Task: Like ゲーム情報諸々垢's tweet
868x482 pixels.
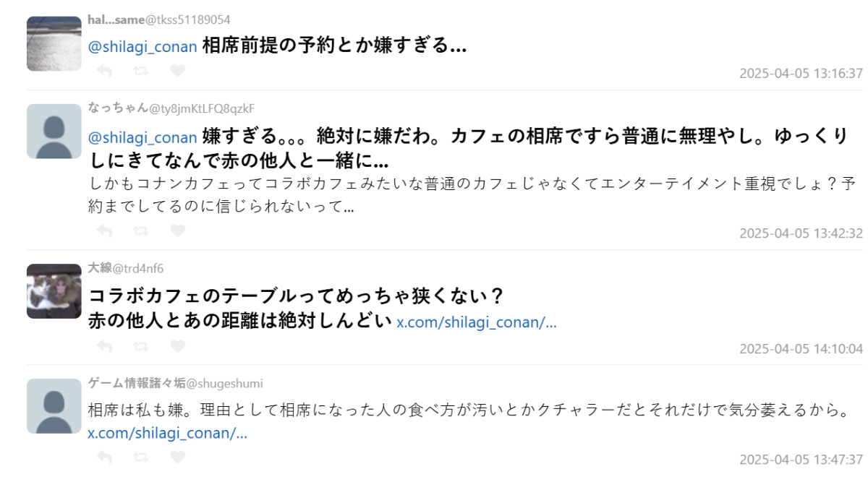Action: 177,457
